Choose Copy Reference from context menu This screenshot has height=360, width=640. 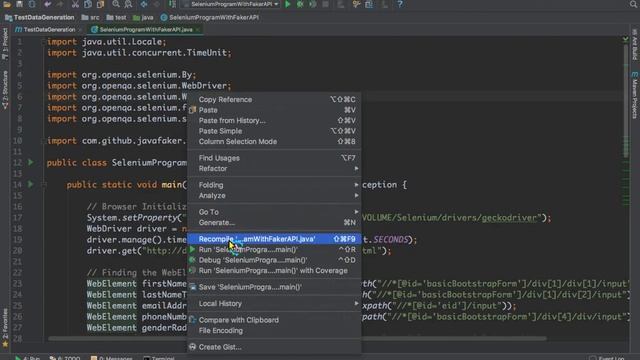pos(274,100)
